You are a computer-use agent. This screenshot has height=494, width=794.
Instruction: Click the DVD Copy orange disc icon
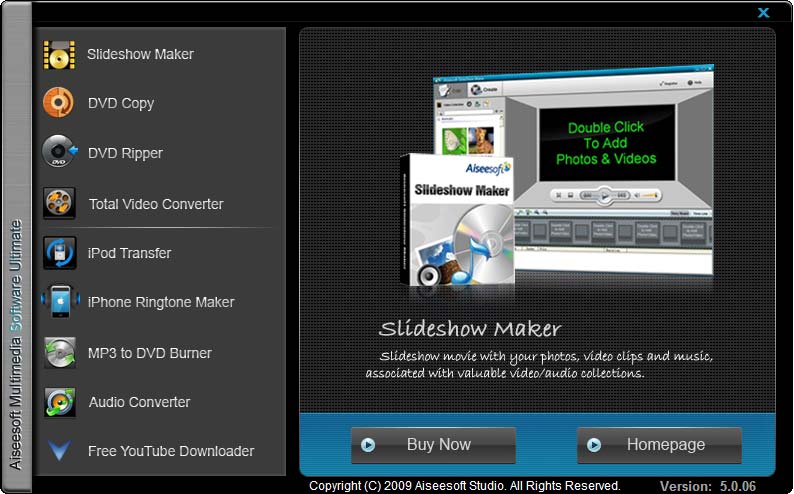tap(59, 103)
